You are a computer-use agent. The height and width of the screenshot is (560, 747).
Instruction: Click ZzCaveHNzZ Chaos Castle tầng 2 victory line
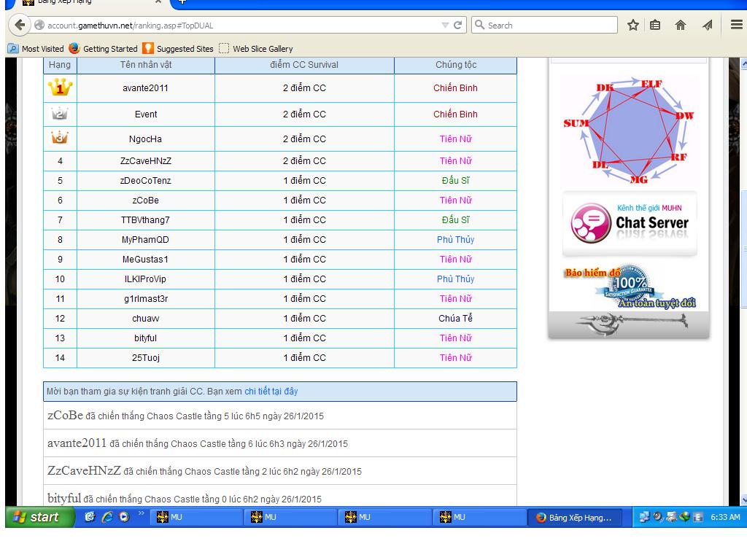coord(279,471)
